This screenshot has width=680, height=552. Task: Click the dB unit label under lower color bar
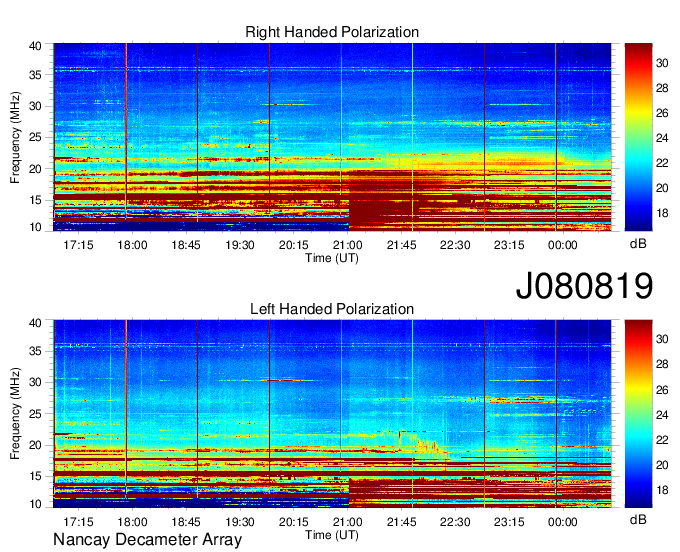(x=638, y=519)
